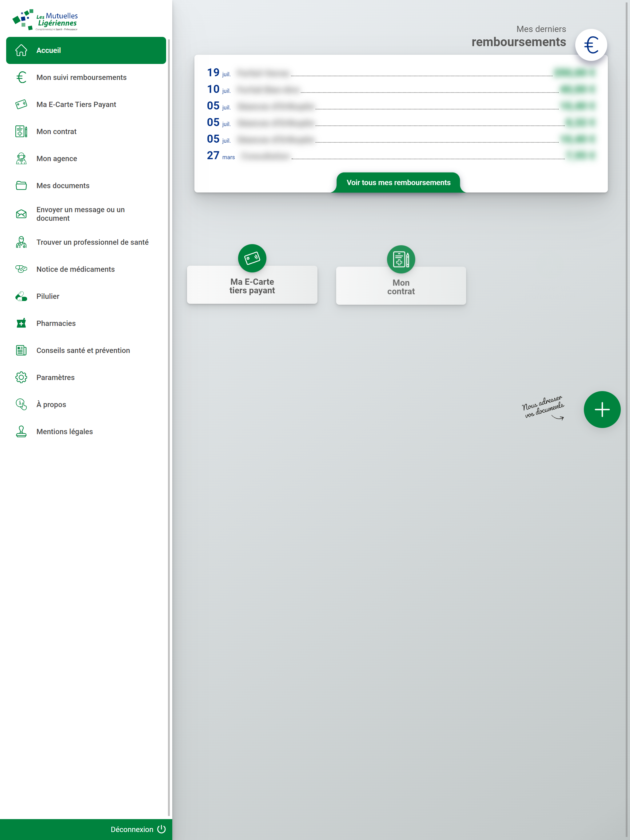This screenshot has height=840, width=630.
Task: Click Voir tous mes remboursements button
Action: 398,183
